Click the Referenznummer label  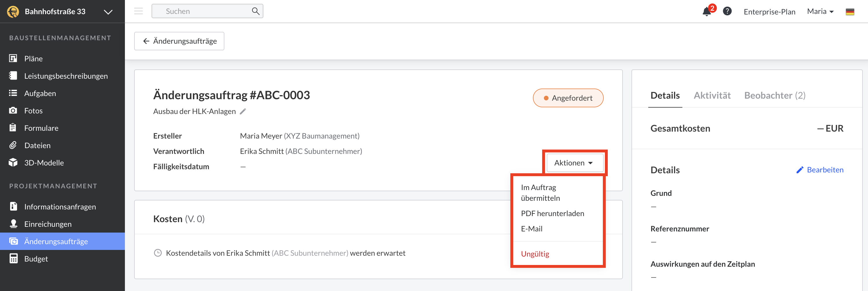pos(680,229)
